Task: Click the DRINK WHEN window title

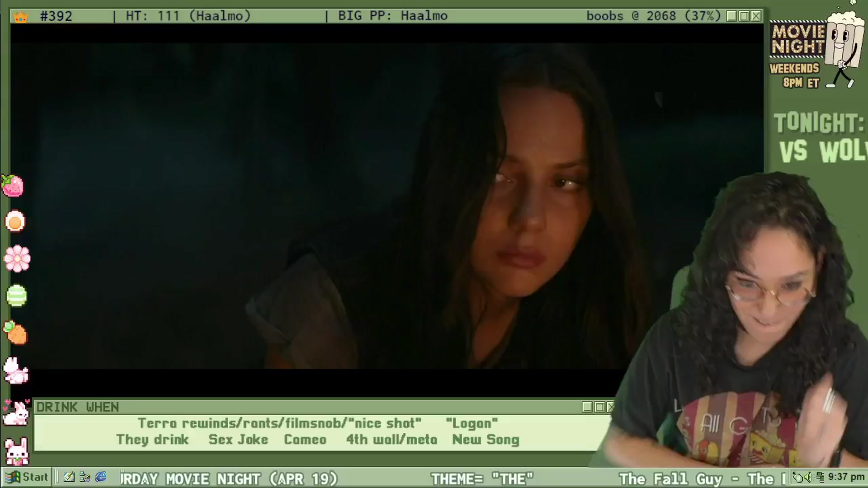Action: click(78, 407)
